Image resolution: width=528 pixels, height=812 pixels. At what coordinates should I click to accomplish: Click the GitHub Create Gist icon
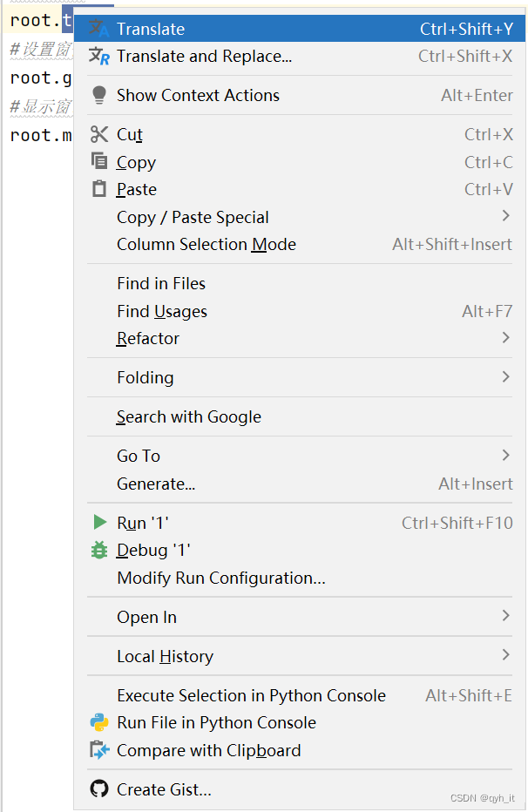coord(99,789)
